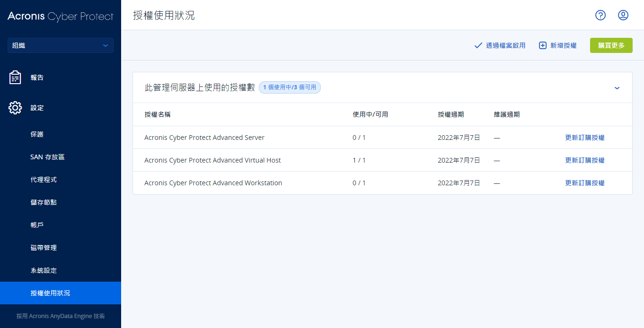This screenshot has width=644, height=328.
Task: Click the 授權過期 column header
Action: pyautogui.click(x=451, y=115)
